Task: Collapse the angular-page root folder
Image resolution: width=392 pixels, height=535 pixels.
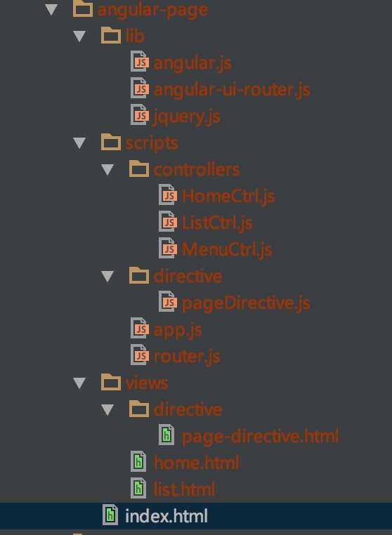Action: point(51,9)
